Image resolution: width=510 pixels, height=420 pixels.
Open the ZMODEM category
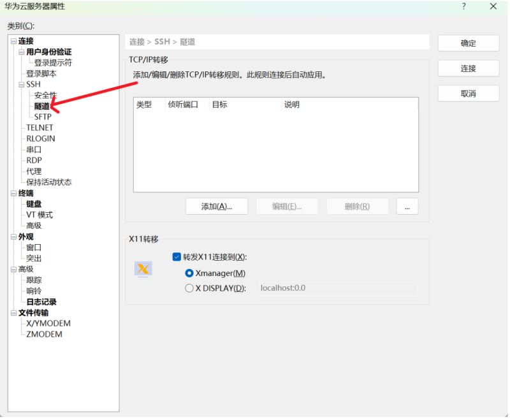[x=44, y=334]
